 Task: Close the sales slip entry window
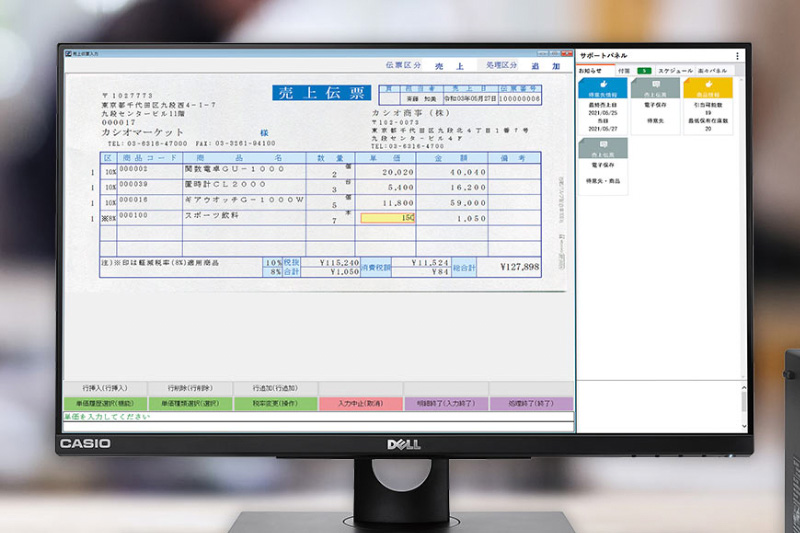click(566, 53)
